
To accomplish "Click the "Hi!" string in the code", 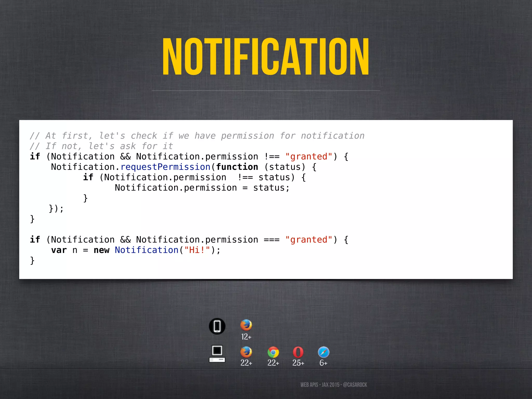I will tap(197, 250).
